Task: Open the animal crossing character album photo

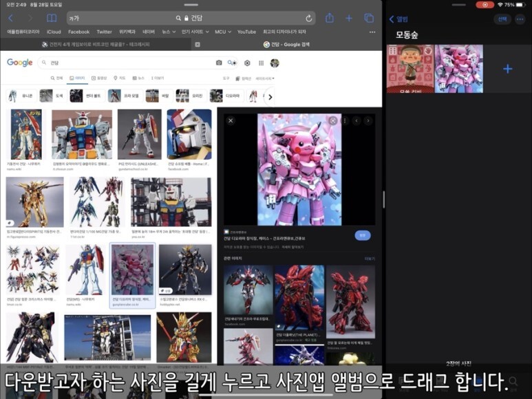Action: [x=411, y=69]
